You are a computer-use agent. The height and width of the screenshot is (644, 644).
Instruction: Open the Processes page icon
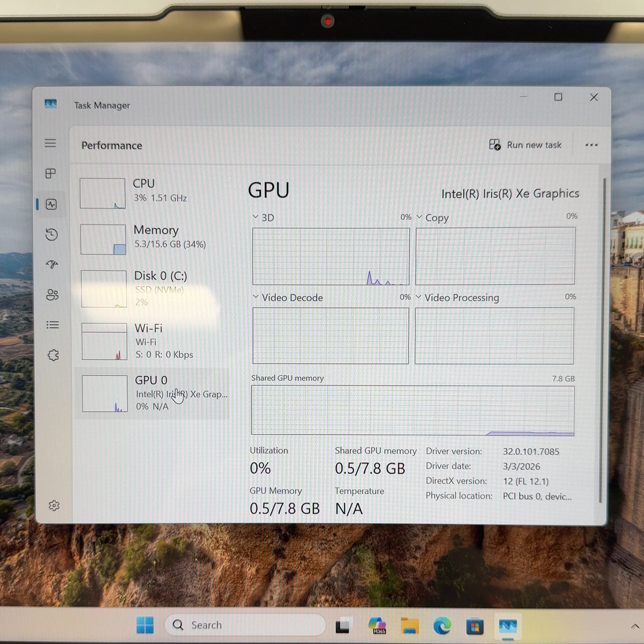(50, 173)
